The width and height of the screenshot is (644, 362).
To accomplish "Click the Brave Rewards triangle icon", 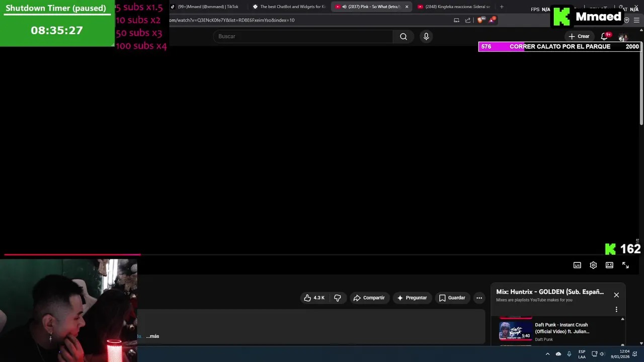I will pos(492,20).
